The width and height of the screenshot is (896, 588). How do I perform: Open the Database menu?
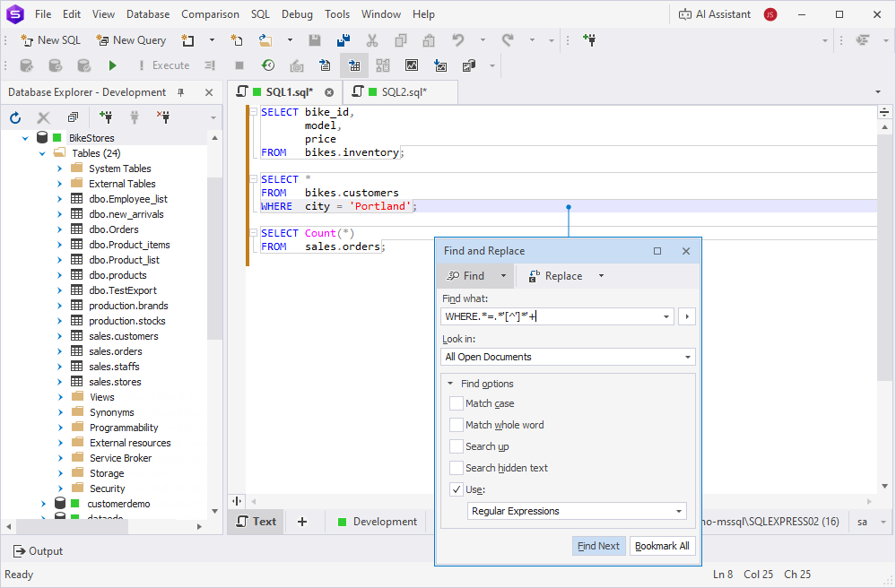tap(148, 14)
